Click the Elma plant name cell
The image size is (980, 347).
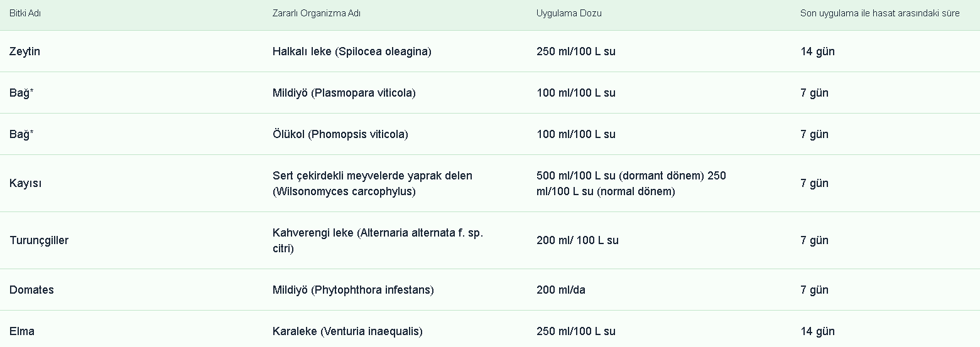point(22,331)
